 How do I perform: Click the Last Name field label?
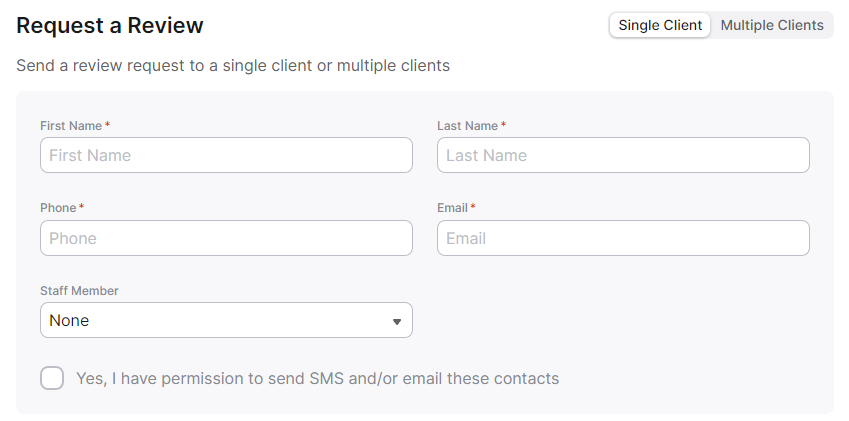pyautogui.click(x=467, y=126)
